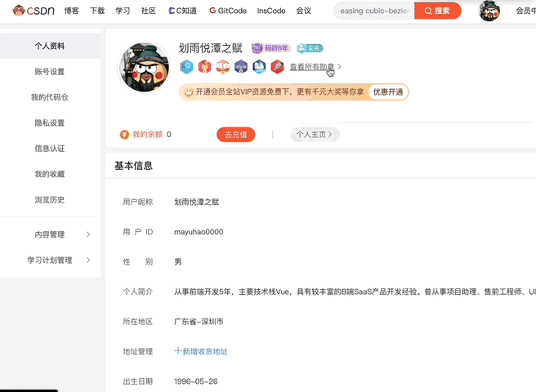This screenshot has height=392, width=536.
Task: Click the nickname value 划雨悦潭之赋 under 基本信息
Action: tap(197, 202)
